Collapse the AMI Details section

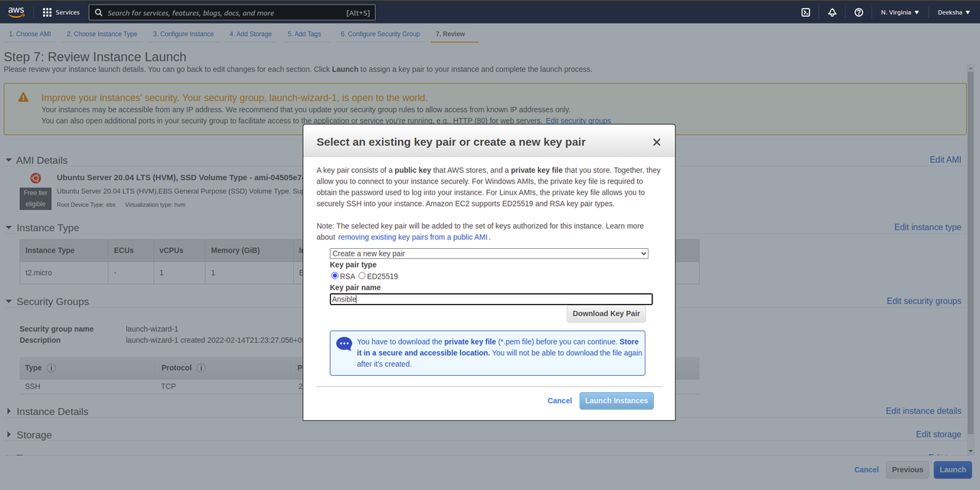(9, 160)
